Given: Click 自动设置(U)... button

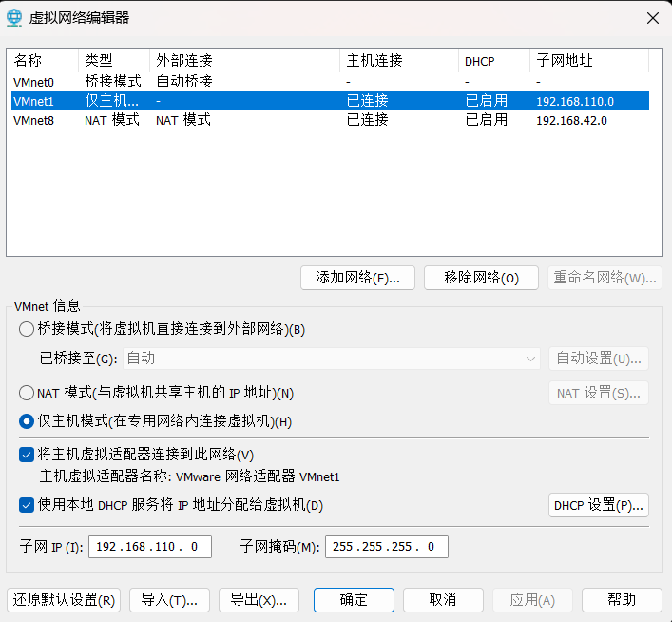Looking at the screenshot, I should [598, 359].
